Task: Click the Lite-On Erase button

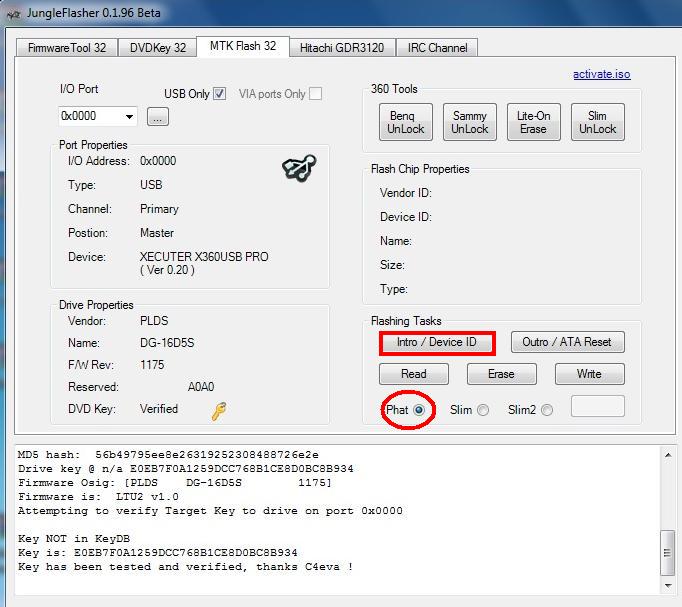Action: point(534,122)
